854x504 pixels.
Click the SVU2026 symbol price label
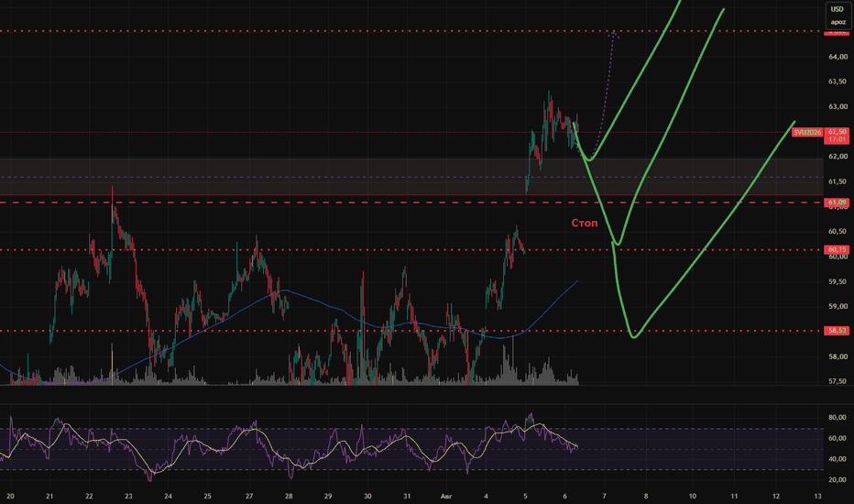[x=806, y=132]
